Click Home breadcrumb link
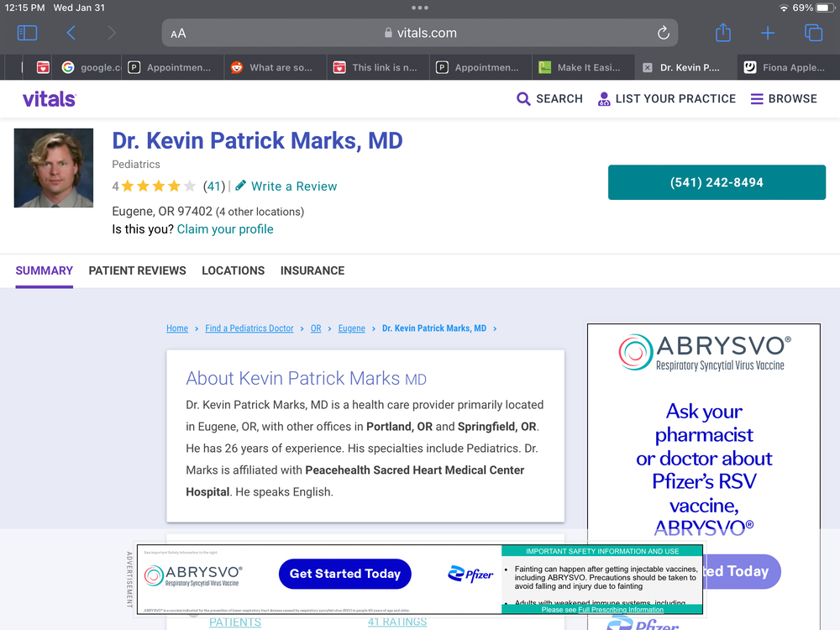The width and height of the screenshot is (840, 630). point(177,328)
